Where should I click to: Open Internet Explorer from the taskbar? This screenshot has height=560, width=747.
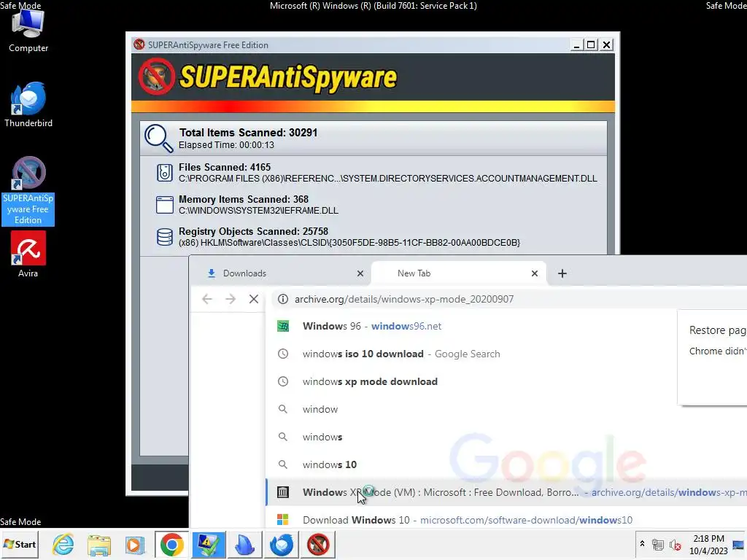[x=63, y=544]
